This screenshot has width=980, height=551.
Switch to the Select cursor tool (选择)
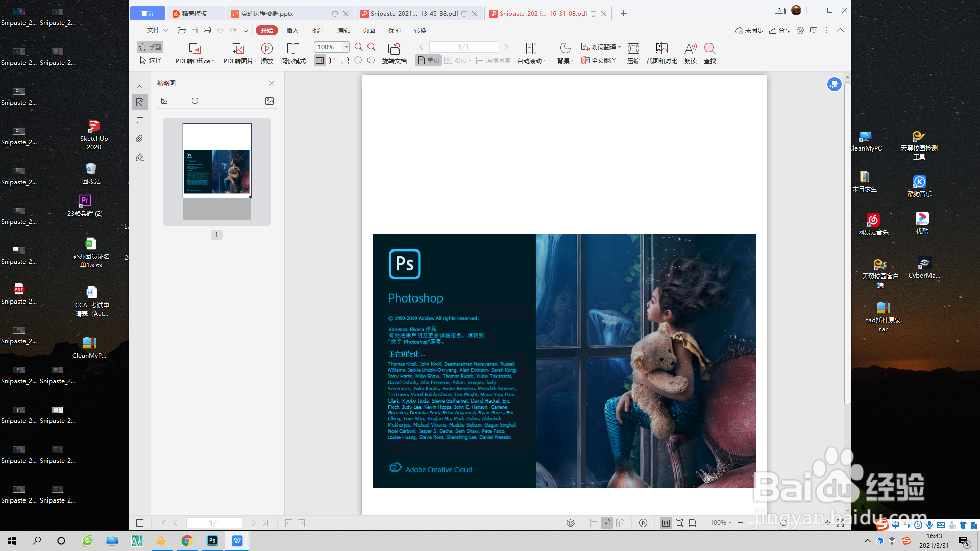[150, 60]
